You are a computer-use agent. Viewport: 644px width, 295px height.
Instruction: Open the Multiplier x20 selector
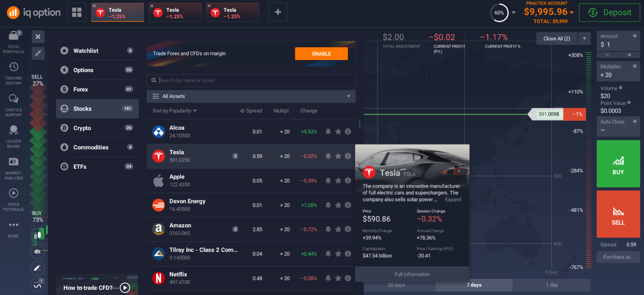point(618,71)
